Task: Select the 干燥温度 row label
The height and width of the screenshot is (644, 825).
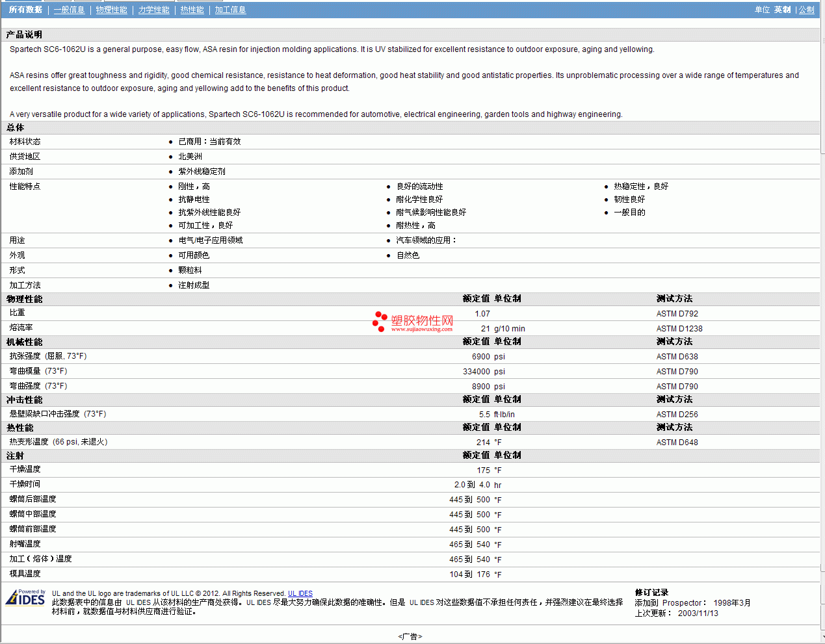Action: [x=25, y=469]
